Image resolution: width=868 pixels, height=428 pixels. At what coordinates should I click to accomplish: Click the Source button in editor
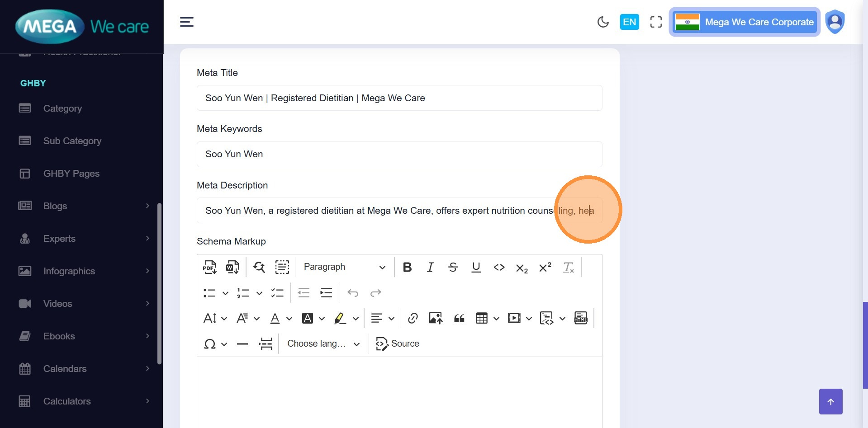click(398, 344)
